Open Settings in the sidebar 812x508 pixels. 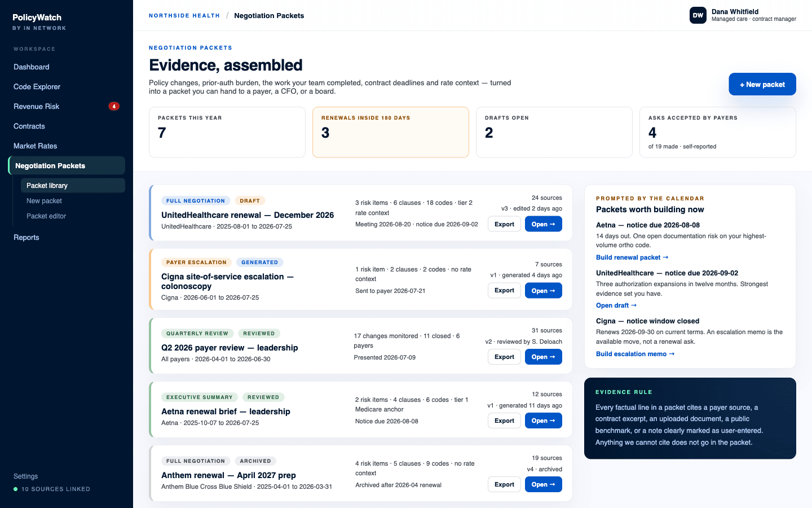pyautogui.click(x=25, y=476)
